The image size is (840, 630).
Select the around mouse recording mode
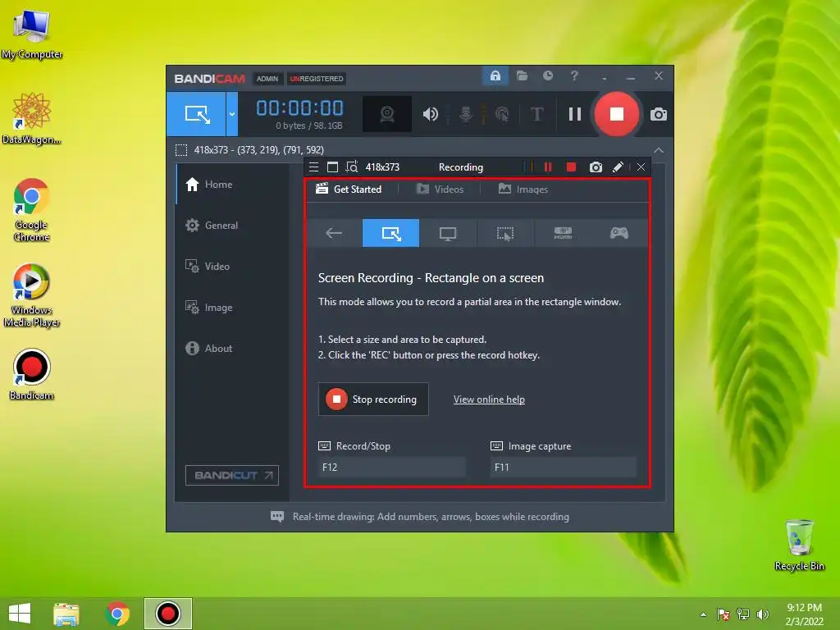[505, 233]
